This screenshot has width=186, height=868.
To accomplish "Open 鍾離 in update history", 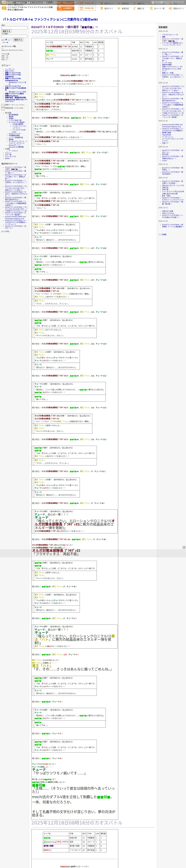I will [x=164, y=37].
